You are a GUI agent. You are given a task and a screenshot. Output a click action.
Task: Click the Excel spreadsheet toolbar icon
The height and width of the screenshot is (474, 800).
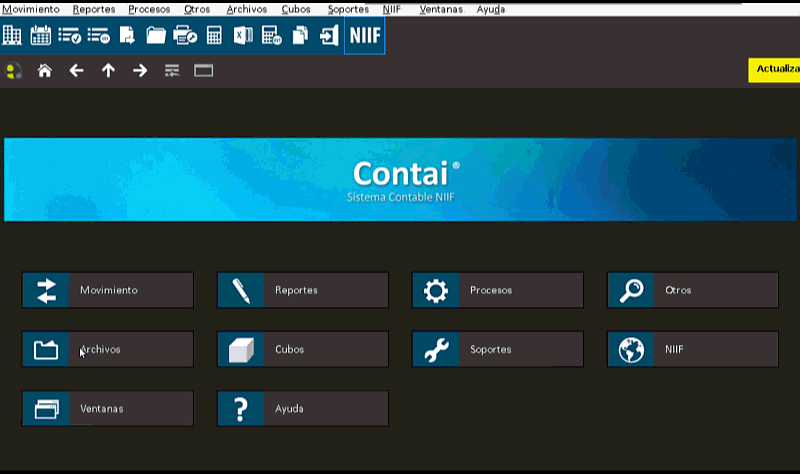(243, 36)
